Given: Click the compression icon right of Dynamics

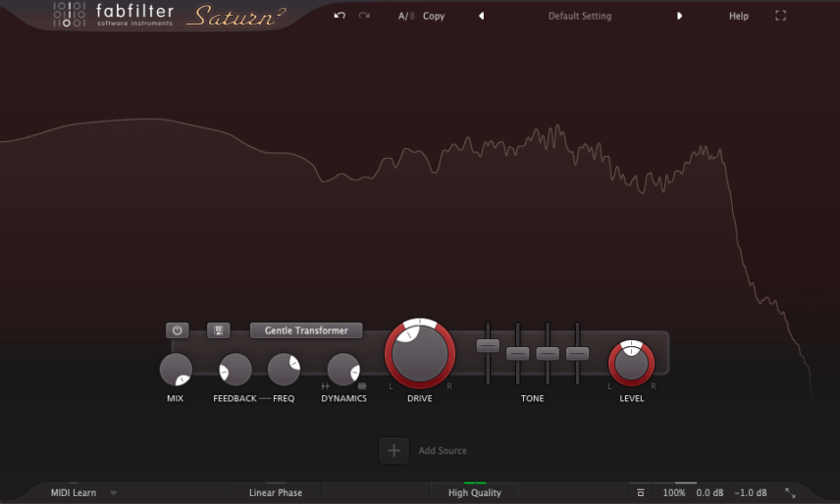Looking at the screenshot, I should point(362,385).
